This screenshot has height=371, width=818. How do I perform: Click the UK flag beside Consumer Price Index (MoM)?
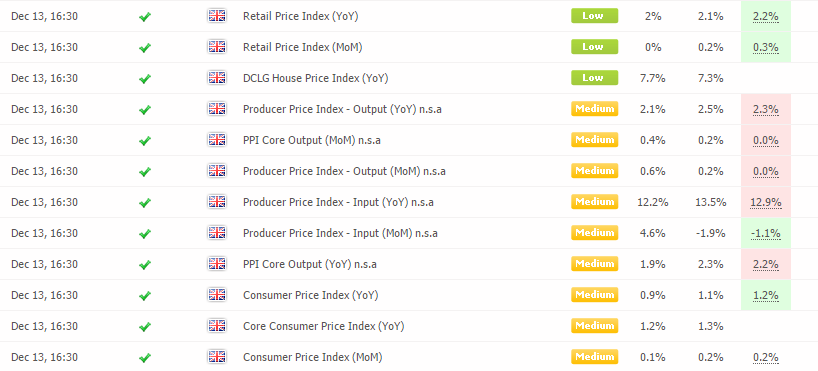[216, 357]
